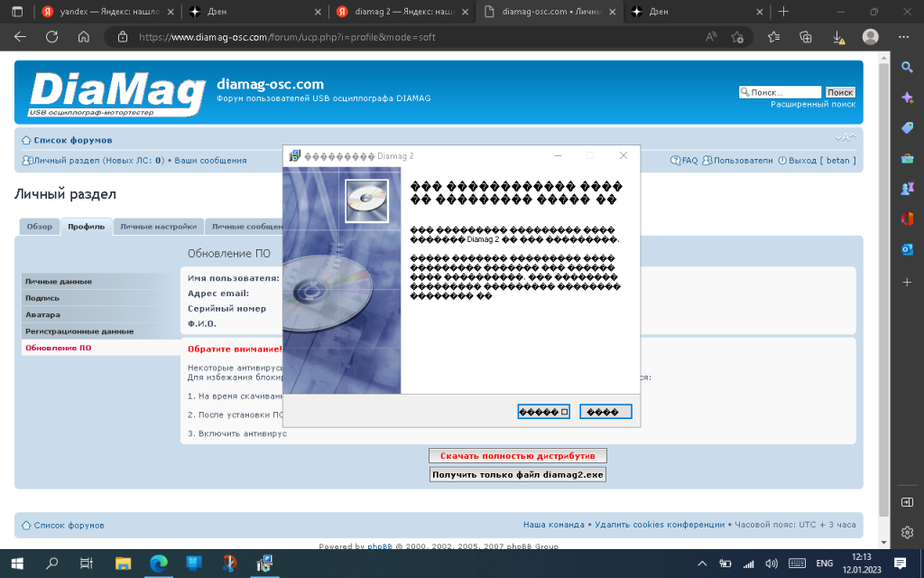Open 'Личные данные' side menu item
Viewport: 924px width, 578px height.
click(101, 282)
